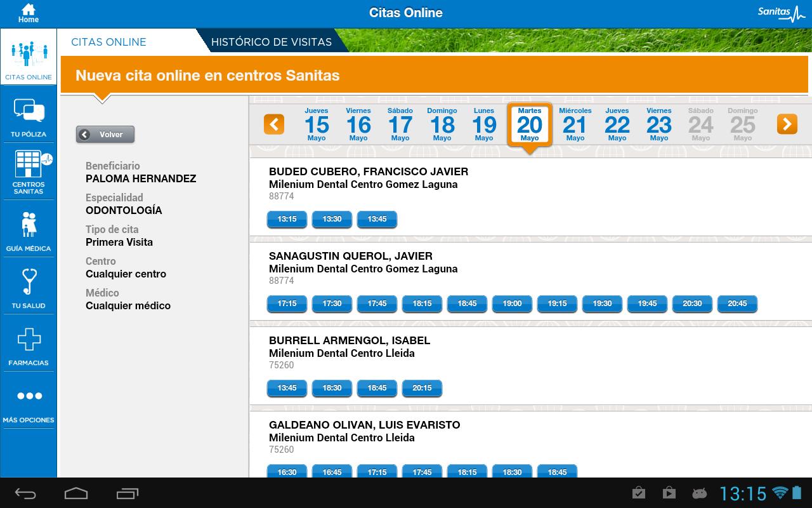
Task: Select the Citas Online tab
Action: [108, 42]
